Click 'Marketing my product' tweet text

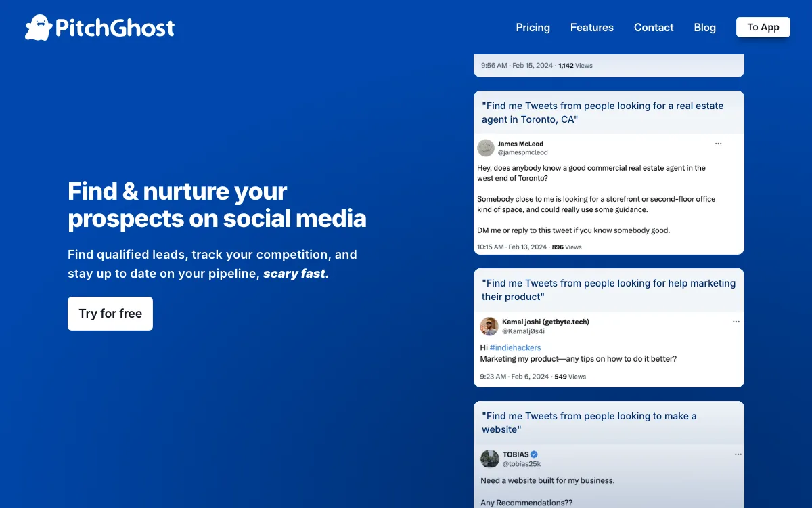pyautogui.click(x=578, y=358)
